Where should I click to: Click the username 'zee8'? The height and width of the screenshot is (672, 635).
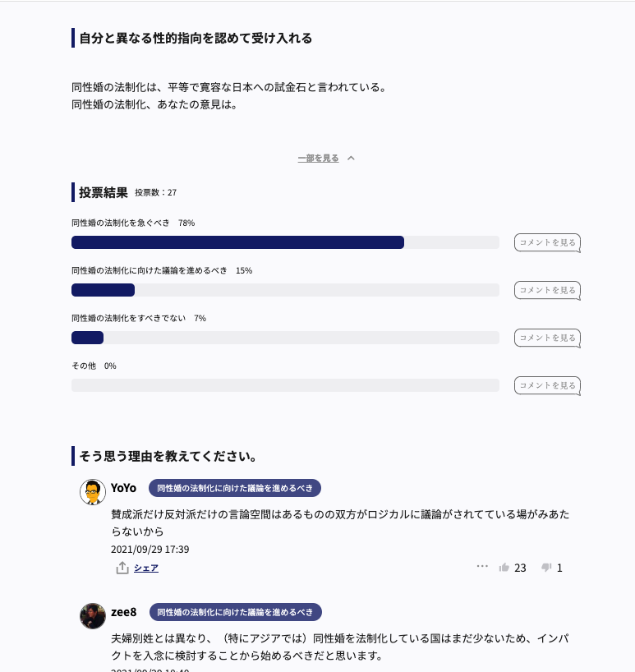point(123,612)
